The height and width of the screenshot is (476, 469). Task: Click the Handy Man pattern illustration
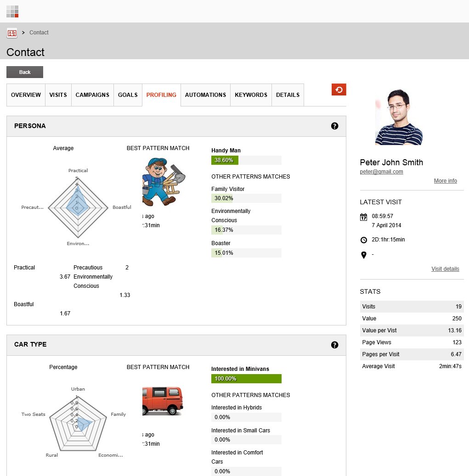click(x=164, y=182)
